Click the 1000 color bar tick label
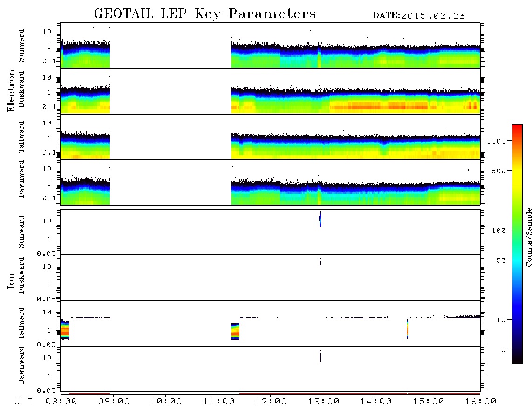532x410 pixels. (x=496, y=141)
